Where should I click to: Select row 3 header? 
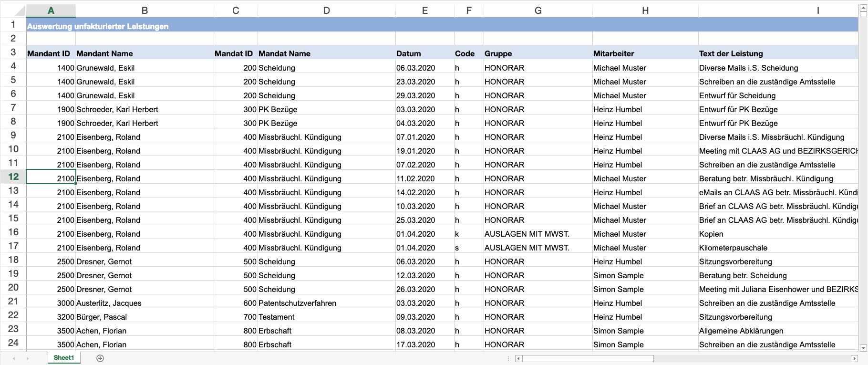(13, 52)
